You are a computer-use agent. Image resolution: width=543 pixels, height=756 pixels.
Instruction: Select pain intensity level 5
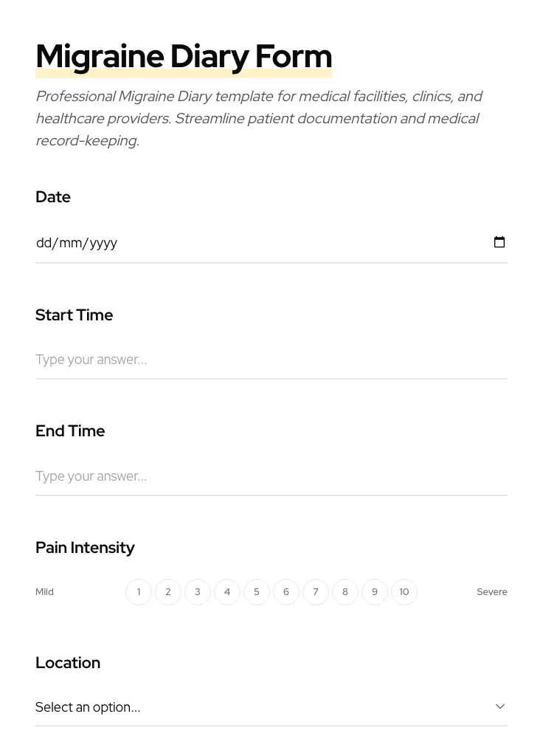click(257, 591)
